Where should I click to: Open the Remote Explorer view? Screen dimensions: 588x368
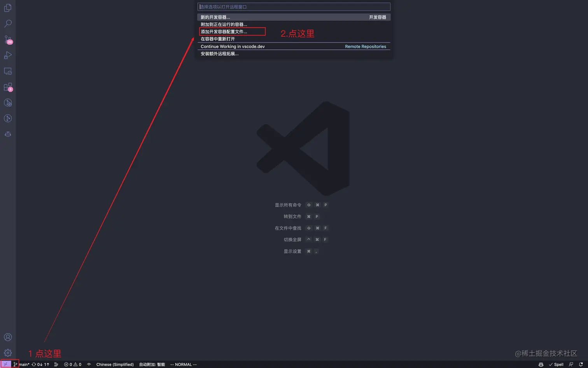8,71
